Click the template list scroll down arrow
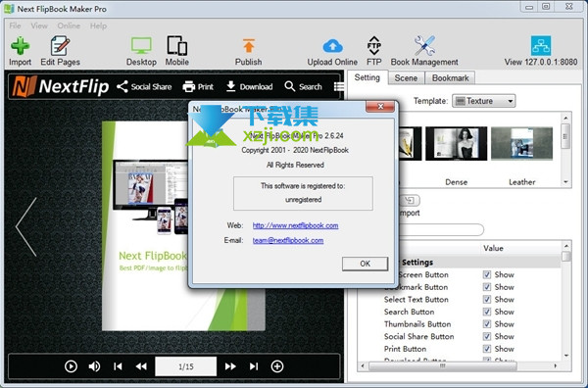 565,182
